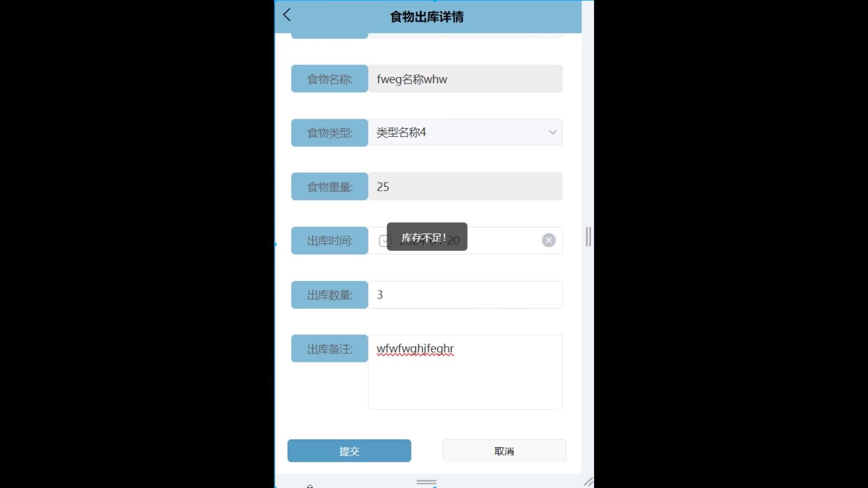Select the 食物类型 label

tap(330, 133)
